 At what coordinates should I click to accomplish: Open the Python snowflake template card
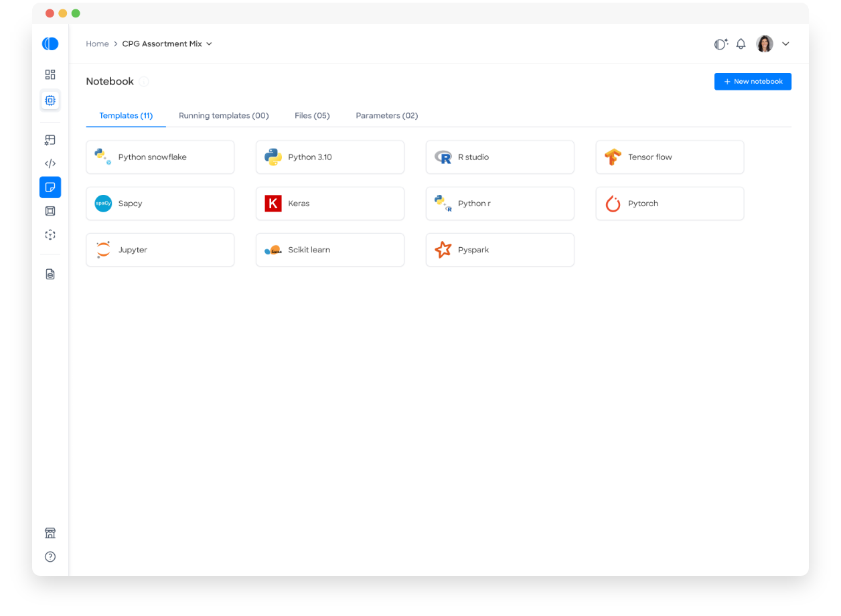[160, 157]
